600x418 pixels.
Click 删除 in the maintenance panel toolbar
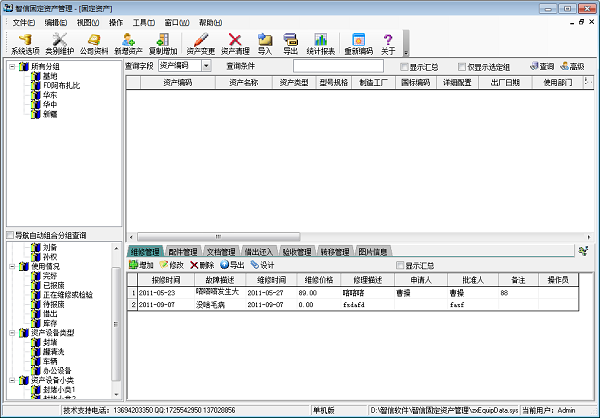(x=202, y=265)
